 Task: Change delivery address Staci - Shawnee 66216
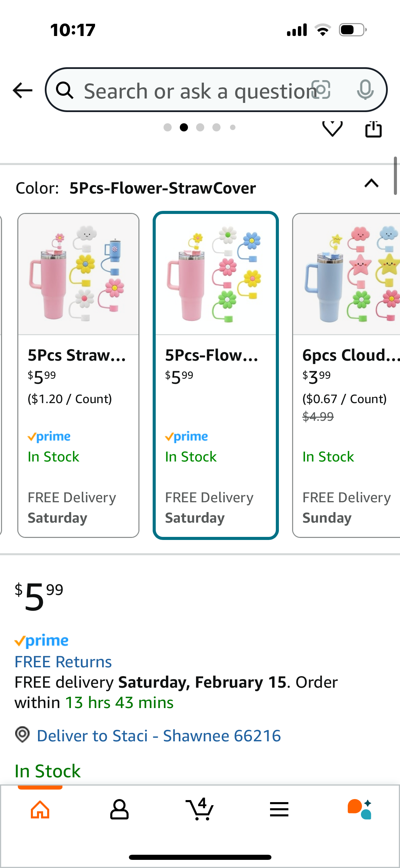tap(159, 736)
